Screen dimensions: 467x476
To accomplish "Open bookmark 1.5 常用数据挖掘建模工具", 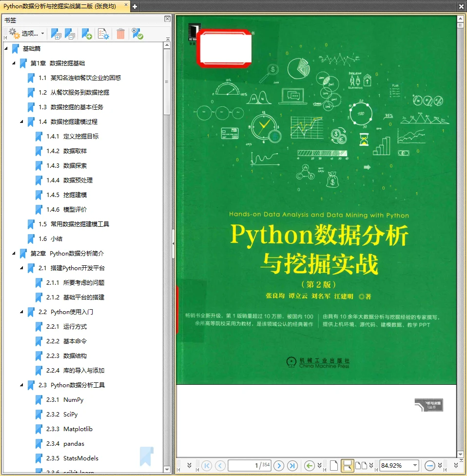I will pos(74,224).
